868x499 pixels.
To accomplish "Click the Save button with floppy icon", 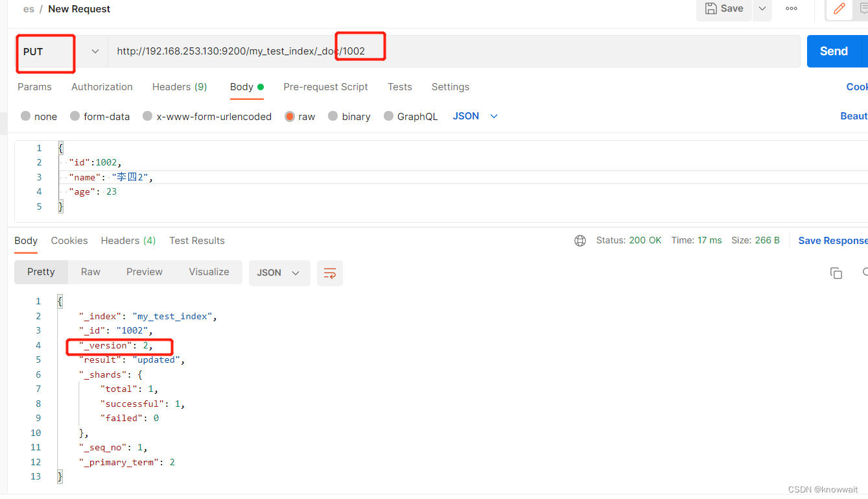I will pyautogui.click(x=724, y=9).
